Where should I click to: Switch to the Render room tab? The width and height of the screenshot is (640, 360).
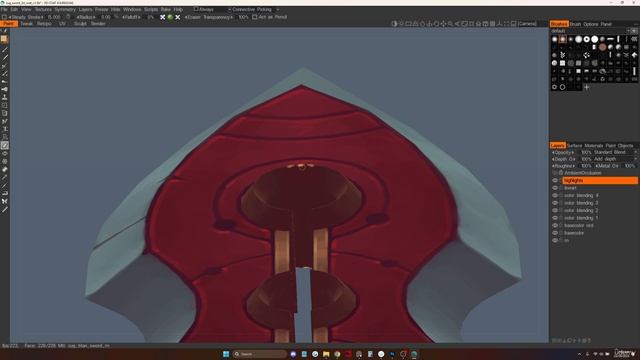(98, 24)
